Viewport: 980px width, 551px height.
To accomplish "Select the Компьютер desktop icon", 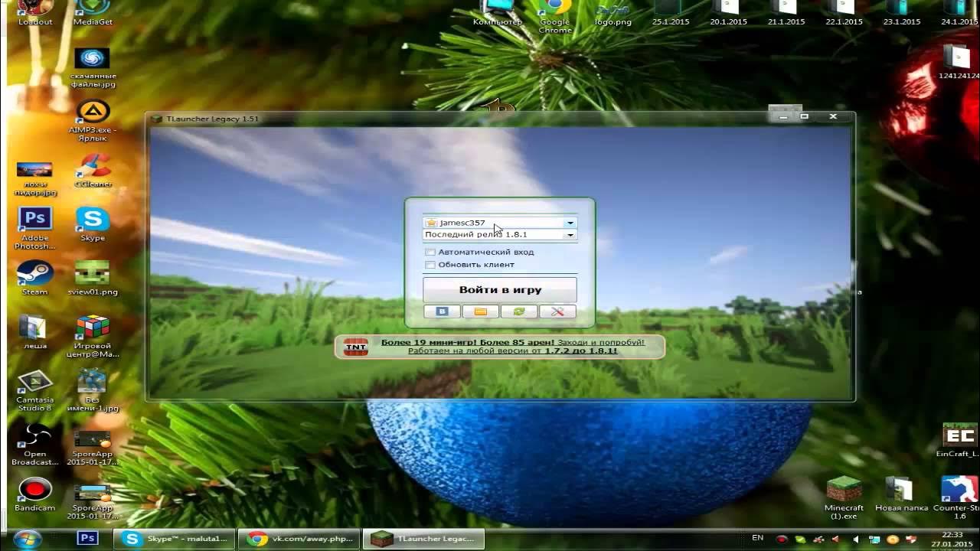I will [498, 13].
